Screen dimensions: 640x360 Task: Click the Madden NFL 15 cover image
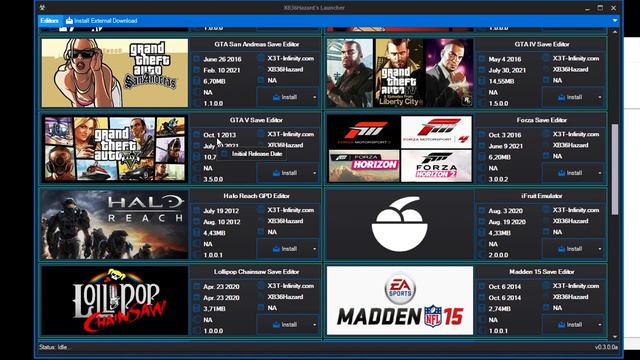400,301
